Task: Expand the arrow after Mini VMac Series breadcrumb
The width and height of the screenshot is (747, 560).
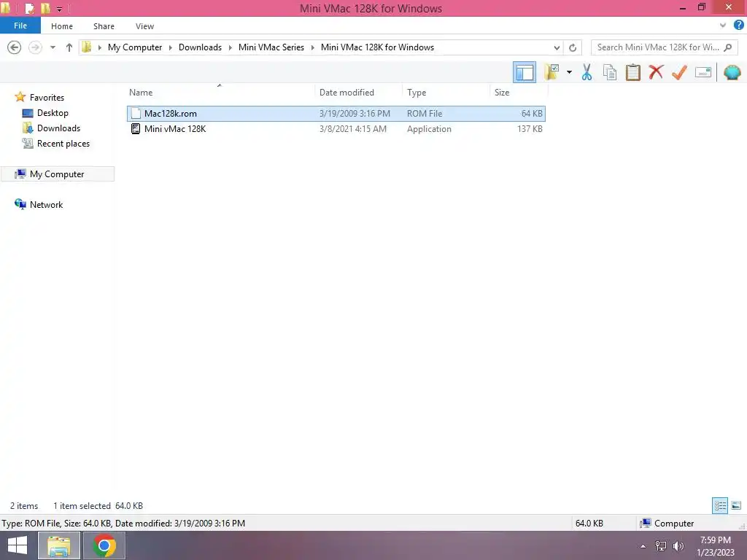Action: pyautogui.click(x=312, y=47)
